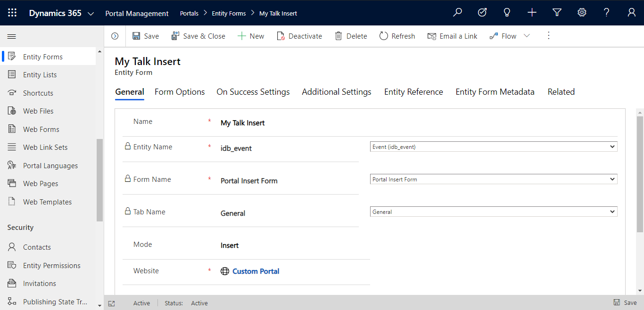
Task: Click the record set navigation icon
Action: tap(115, 36)
